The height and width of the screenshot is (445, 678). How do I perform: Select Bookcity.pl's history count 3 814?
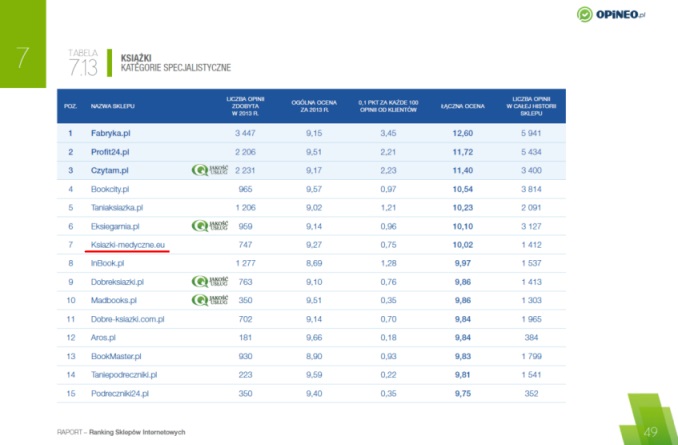point(531,189)
